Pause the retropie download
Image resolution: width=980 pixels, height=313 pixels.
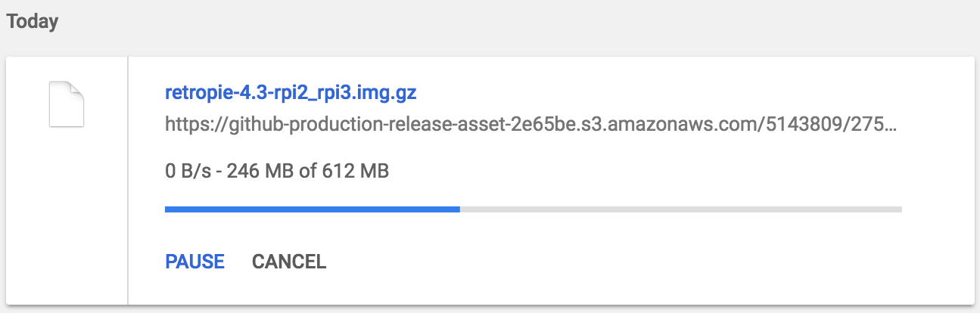[194, 262]
